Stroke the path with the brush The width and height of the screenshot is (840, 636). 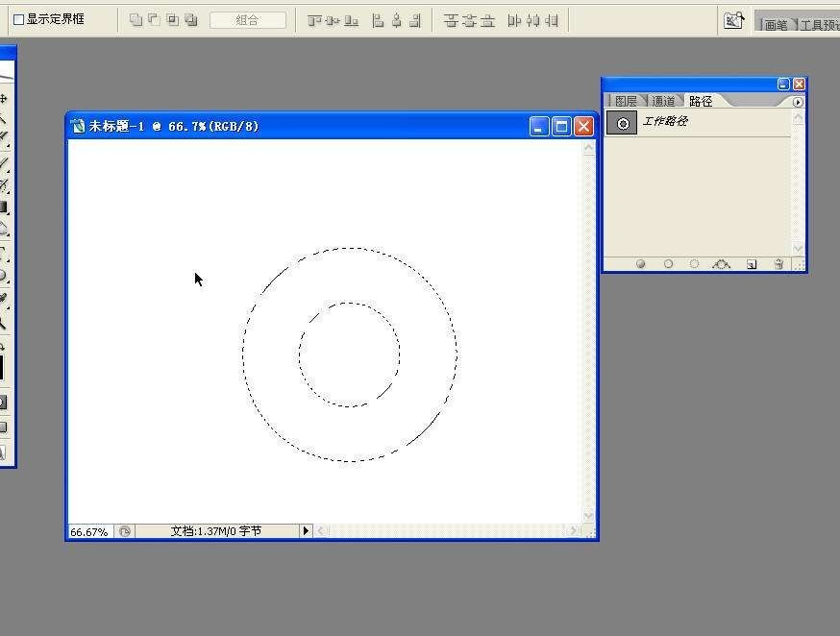click(x=668, y=263)
